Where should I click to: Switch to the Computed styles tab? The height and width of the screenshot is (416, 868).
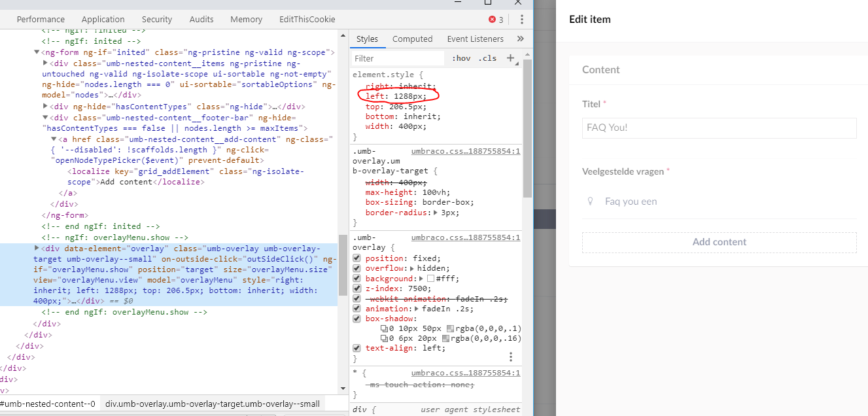(x=412, y=39)
